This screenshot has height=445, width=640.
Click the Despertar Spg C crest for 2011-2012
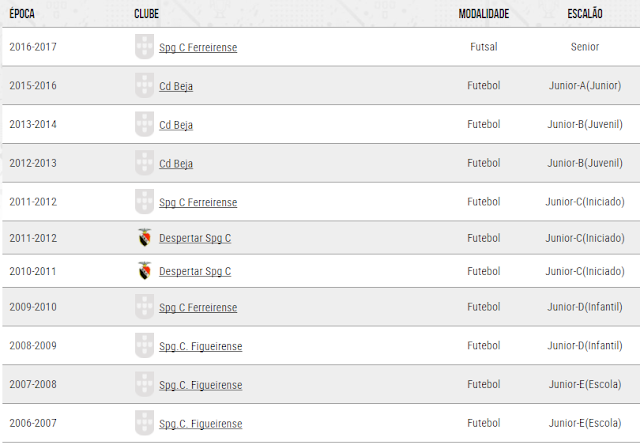tap(146, 238)
